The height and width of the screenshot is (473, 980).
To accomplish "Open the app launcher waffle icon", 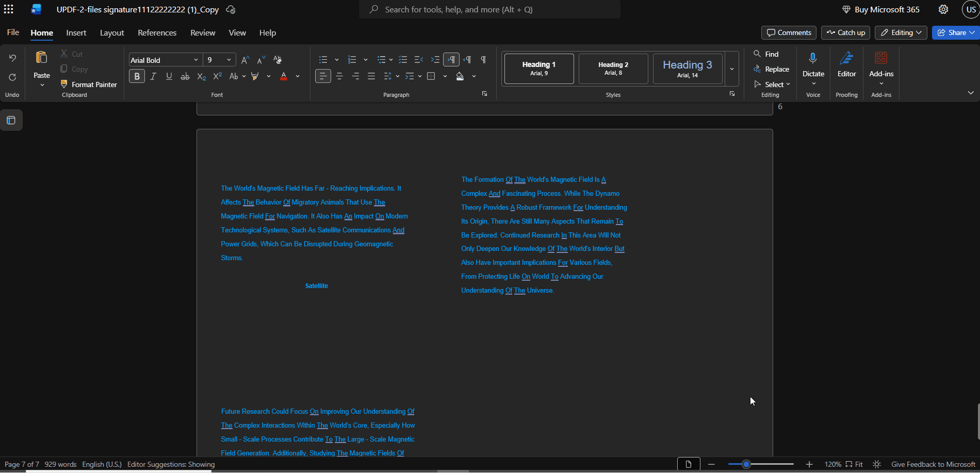I will pos(9,9).
